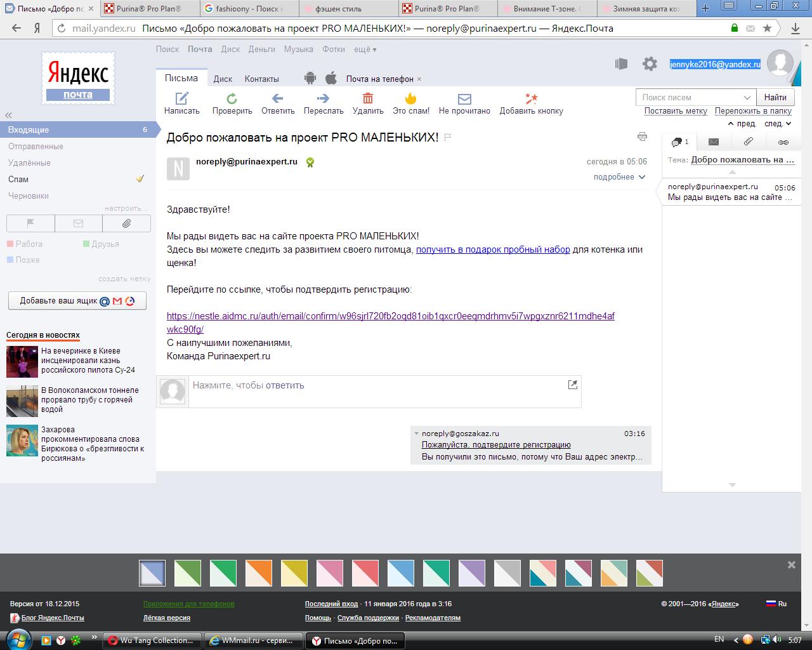Open language selector Ru in the footer
Viewport: 812px width, 650px height.
tap(776, 604)
